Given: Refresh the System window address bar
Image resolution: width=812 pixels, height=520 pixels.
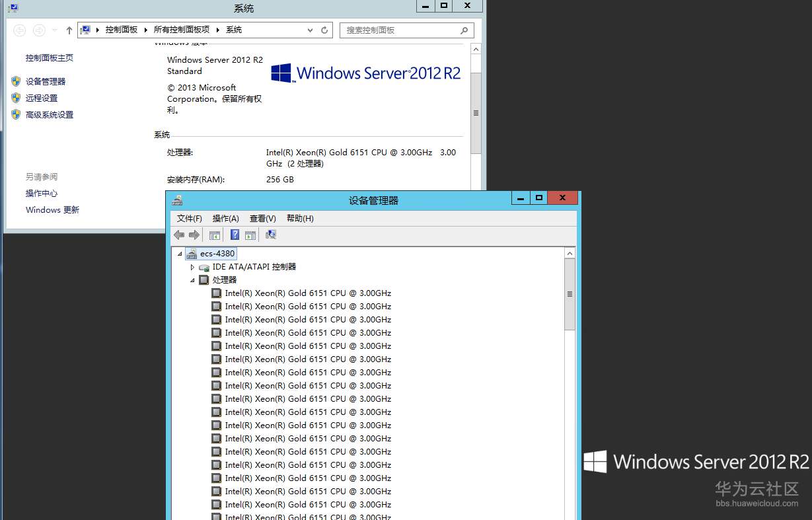Looking at the screenshot, I should [x=324, y=30].
